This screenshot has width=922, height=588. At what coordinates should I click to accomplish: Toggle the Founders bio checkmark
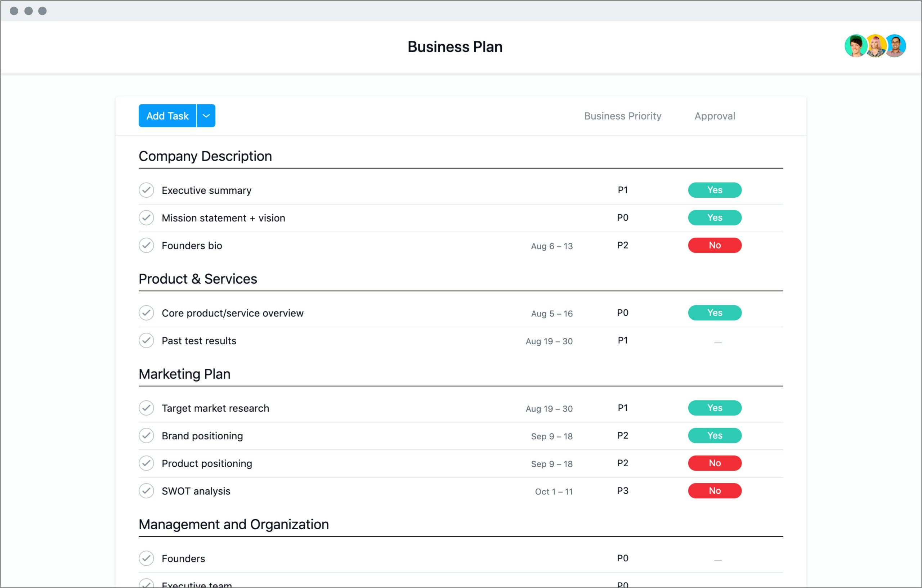point(146,245)
